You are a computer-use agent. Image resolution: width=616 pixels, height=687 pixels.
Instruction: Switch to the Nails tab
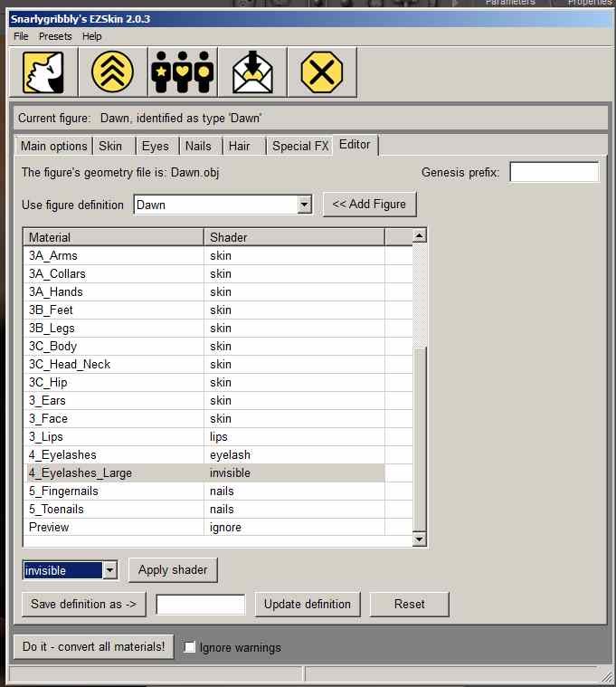pyautogui.click(x=198, y=147)
